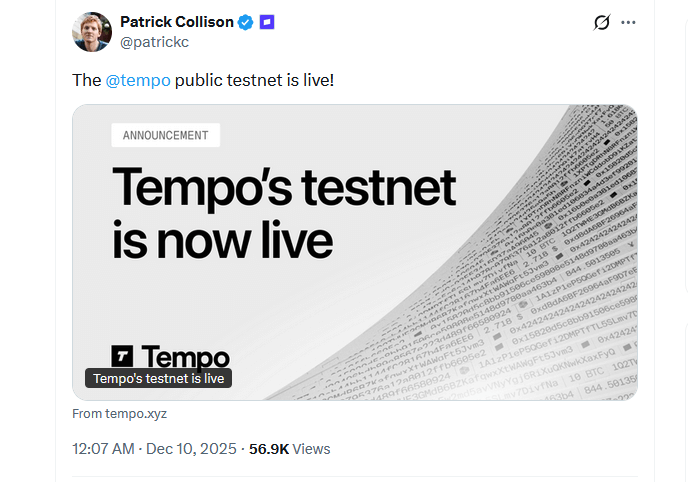Open Patrick Collison's profile avatar
Viewport: 688px width, 482px height.
pos(91,32)
